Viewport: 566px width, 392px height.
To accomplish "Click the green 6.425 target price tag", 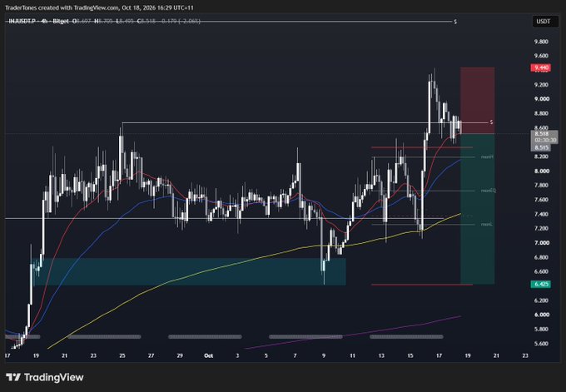I will point(540,284).
